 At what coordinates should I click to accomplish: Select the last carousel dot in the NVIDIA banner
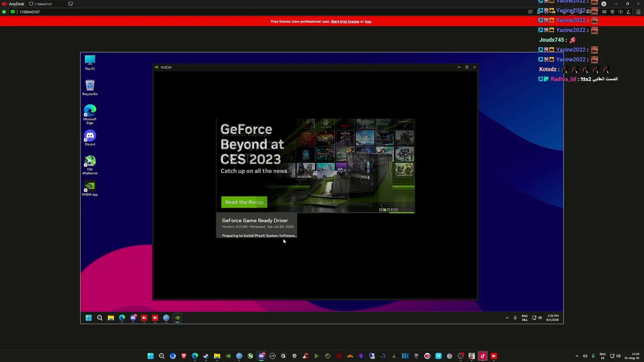click(x=396, y=210)
